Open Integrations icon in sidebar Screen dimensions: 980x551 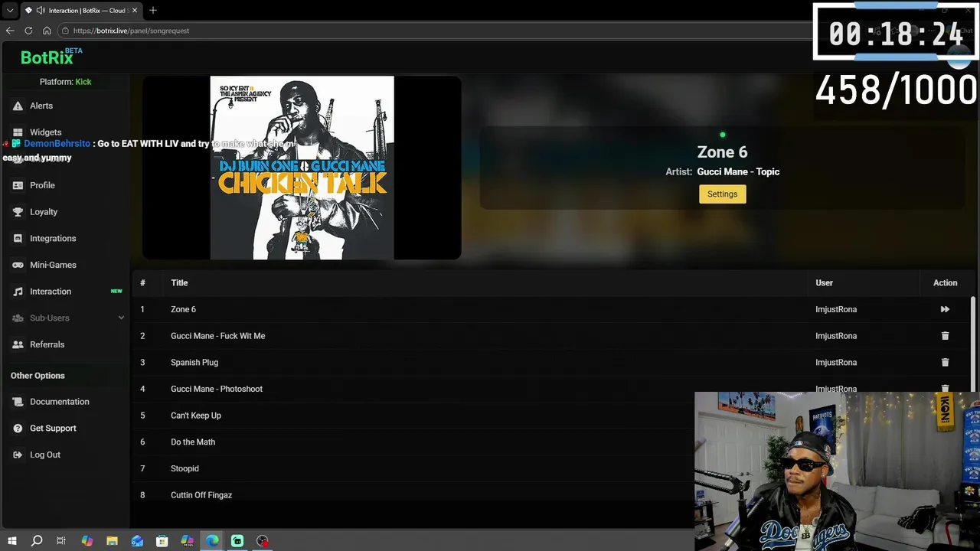click(x=18, y=239)
